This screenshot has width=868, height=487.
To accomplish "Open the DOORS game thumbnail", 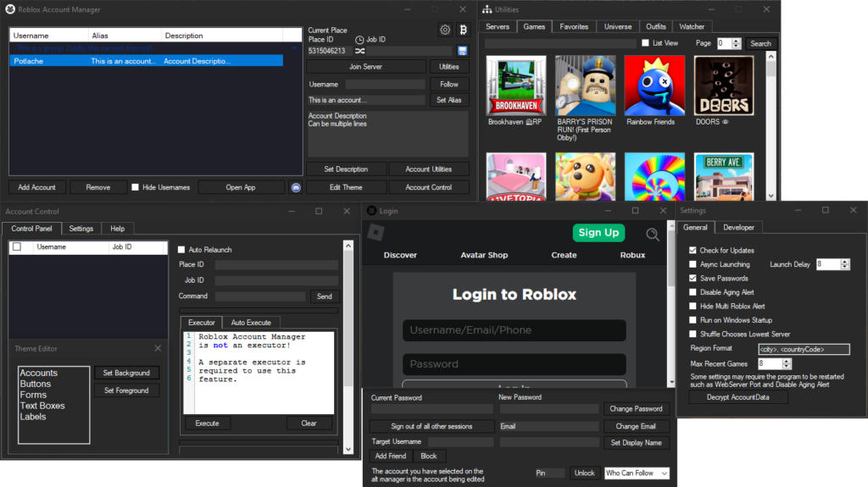I will (x=724, y=86).
